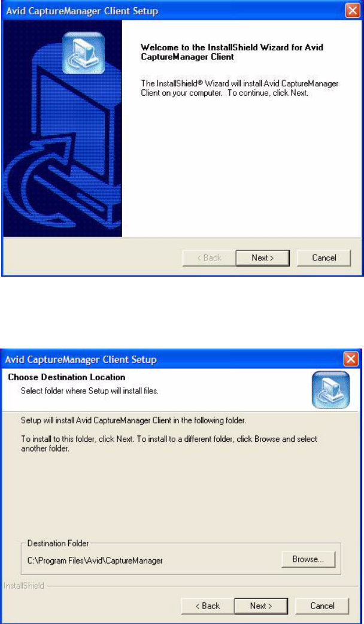Click 'Select folder where Setup will install files' text

[90, 391]
